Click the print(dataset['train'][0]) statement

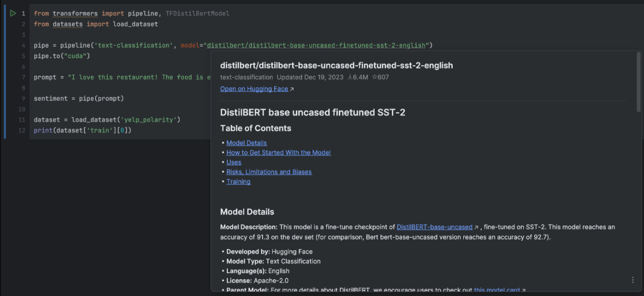82,130
